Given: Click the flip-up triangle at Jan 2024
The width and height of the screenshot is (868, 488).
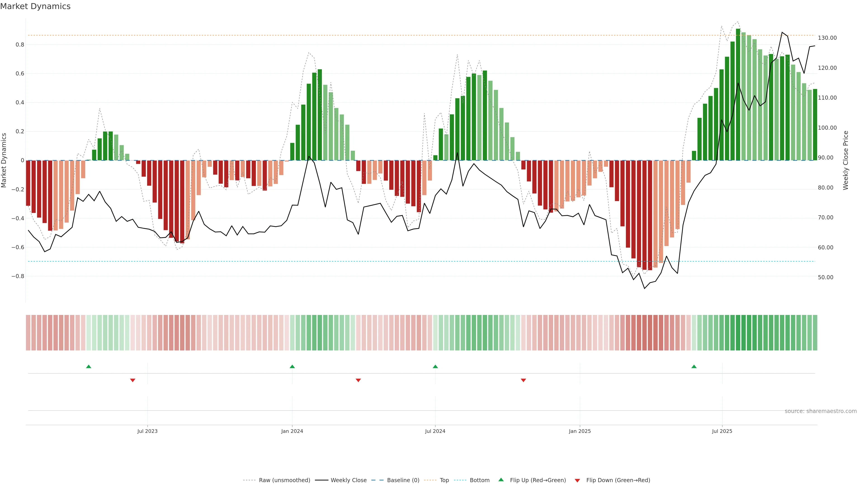Looking at the screenshot, I should (292, 366).
